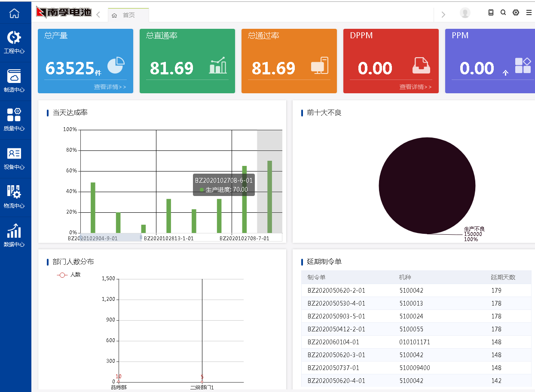The height and width of the screenshot is (392, 535).
Task: Click the right chevron near the avatar
Action: tap(443, 13)
